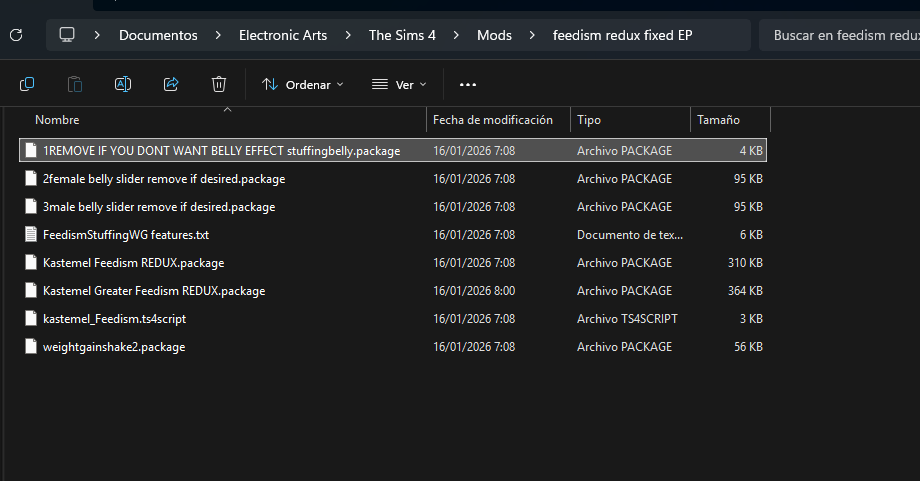Open the Ordenar sort dropdown
This screenshot has height=481, width=920.
(x=302, y=85)
